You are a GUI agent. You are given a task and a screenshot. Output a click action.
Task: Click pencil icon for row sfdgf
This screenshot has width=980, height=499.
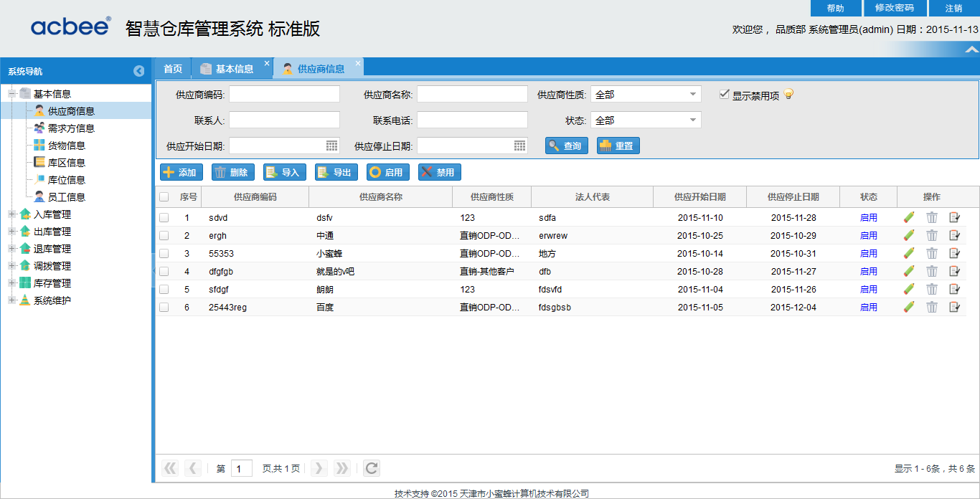[x=909, y=289]
